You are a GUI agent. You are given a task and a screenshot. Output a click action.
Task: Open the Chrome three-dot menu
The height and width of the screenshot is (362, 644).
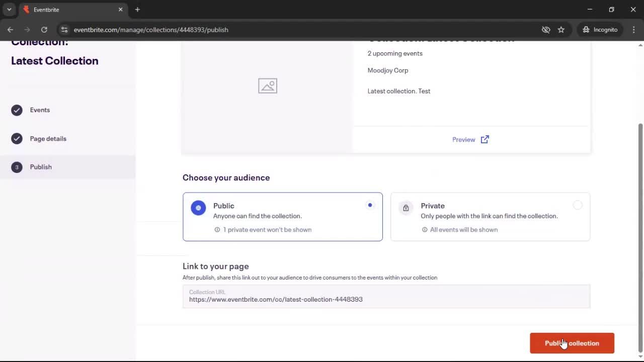[633, 30]
